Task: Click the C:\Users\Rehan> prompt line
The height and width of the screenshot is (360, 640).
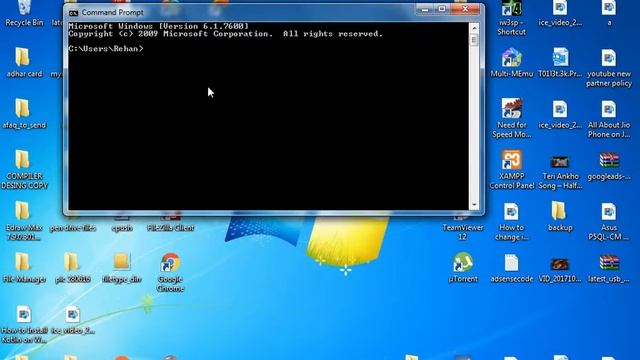Action: pos(106,49)
